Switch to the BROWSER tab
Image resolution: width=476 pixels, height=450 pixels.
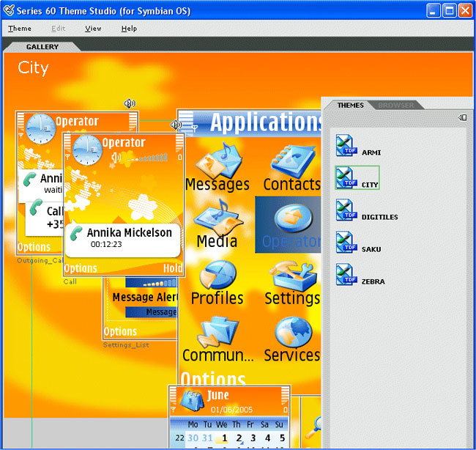396,106
